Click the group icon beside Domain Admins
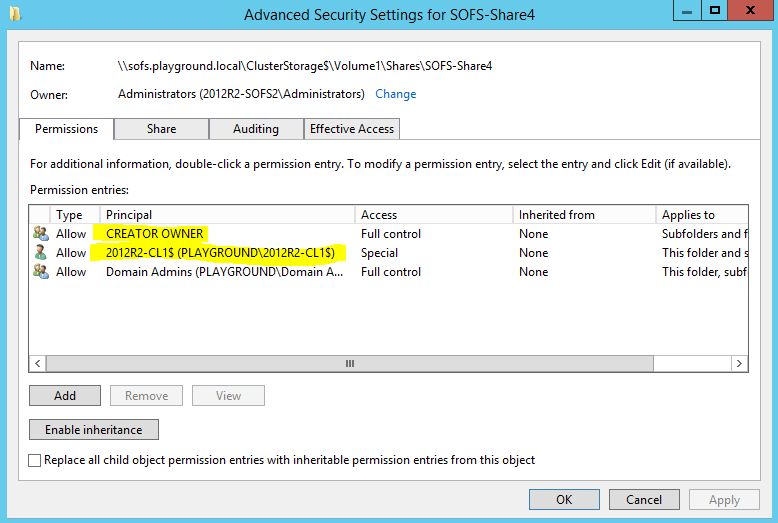 [x=40, y=272]
